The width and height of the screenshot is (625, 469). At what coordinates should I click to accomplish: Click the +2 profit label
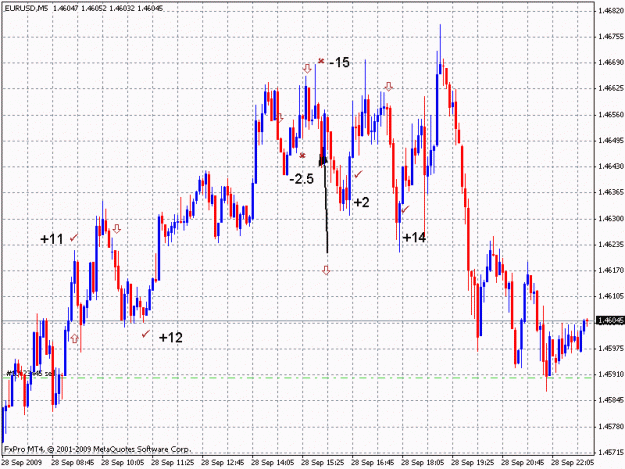point(361,202)
